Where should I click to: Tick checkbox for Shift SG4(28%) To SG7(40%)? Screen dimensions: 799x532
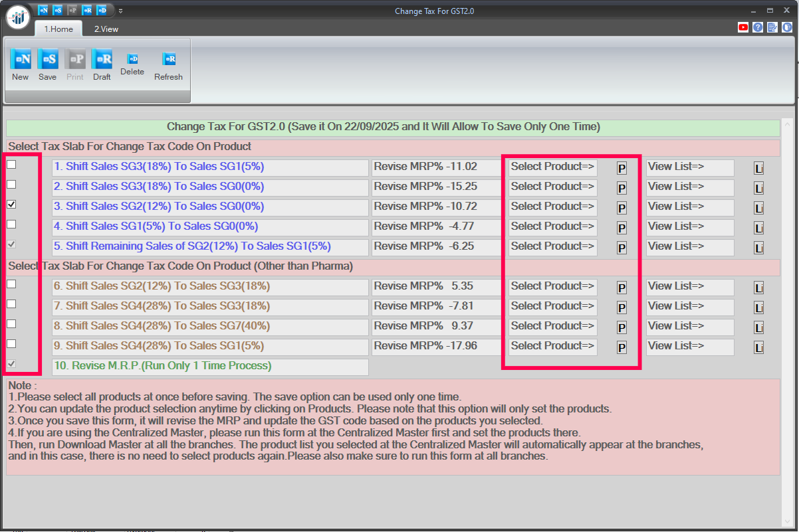click(11, 324)
